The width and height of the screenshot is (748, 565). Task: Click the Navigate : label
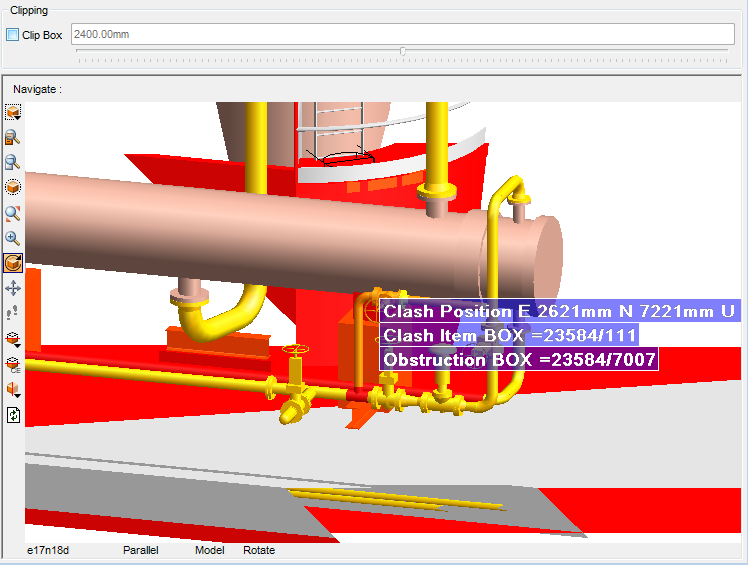[x=38, y=89]
